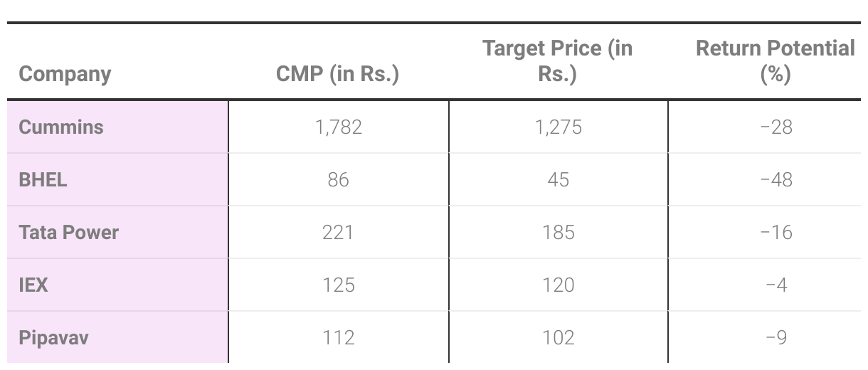Viewport: 868px width, 370px height.
Task: Select the Pipavav company cell
Action: click(x=54, y=337)
